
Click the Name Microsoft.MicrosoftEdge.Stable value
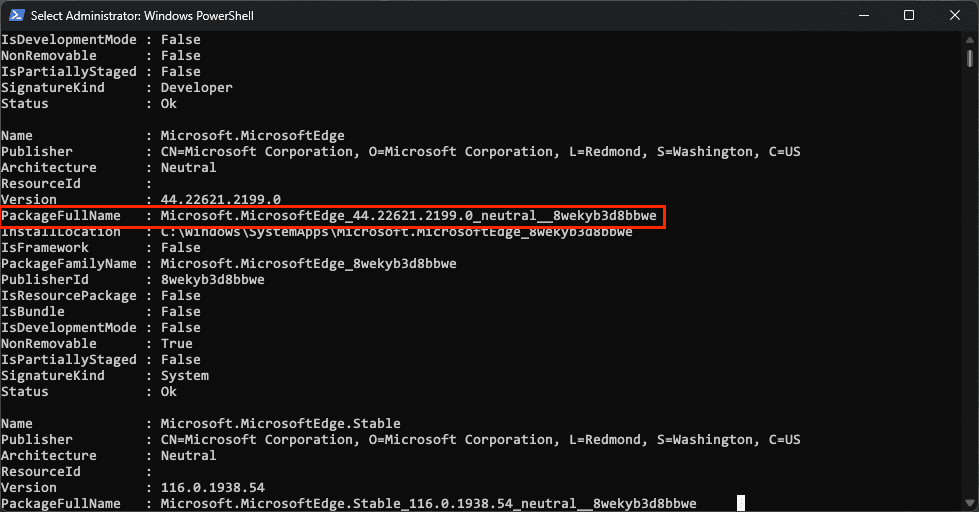click(x=280, y=424)
